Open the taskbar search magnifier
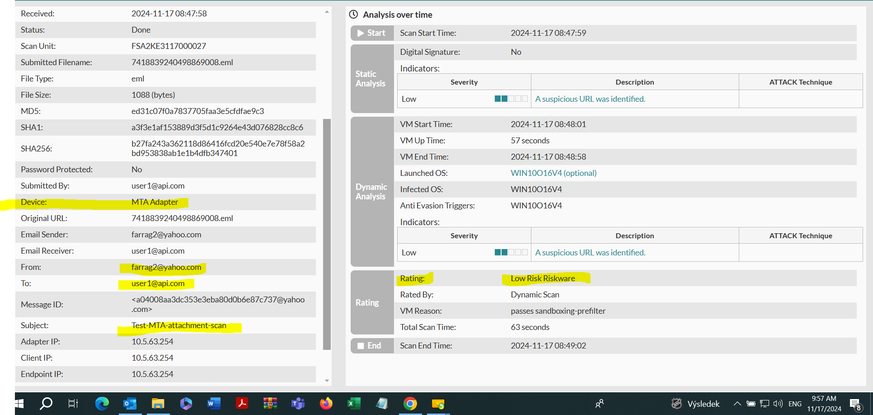 click(47, 403)
